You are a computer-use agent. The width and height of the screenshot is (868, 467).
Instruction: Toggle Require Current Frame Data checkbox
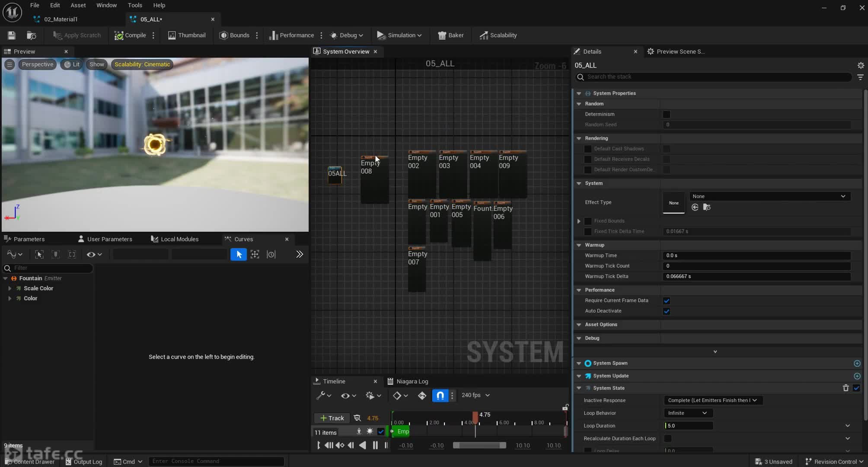coord(667,301)
